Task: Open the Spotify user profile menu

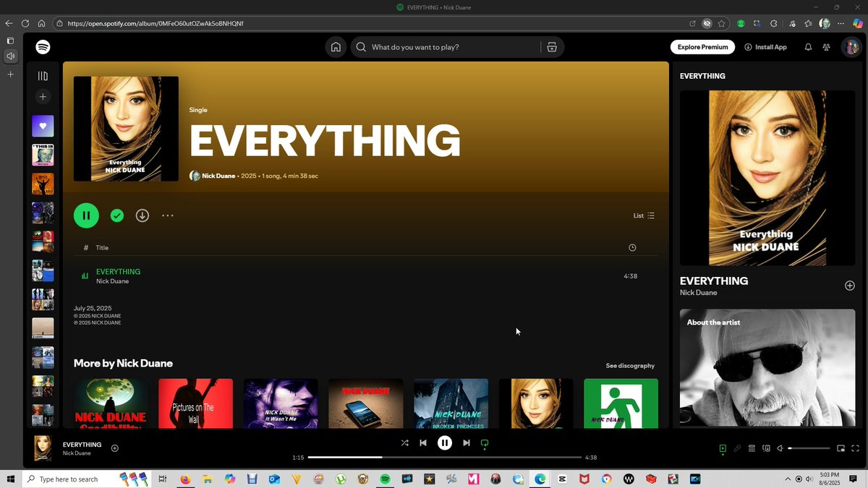Action: [x=850, y=47]
